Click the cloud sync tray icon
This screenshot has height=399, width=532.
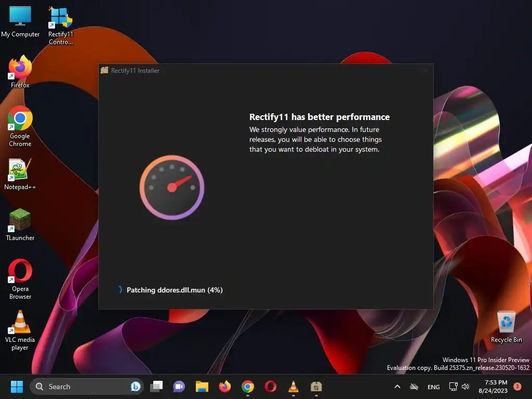(414, 387)
